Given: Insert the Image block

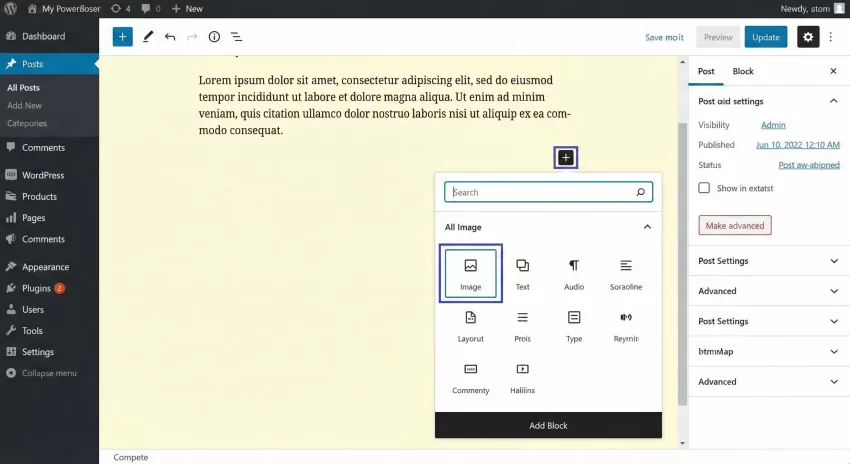Looking at the screenshot, I should 471,273.
